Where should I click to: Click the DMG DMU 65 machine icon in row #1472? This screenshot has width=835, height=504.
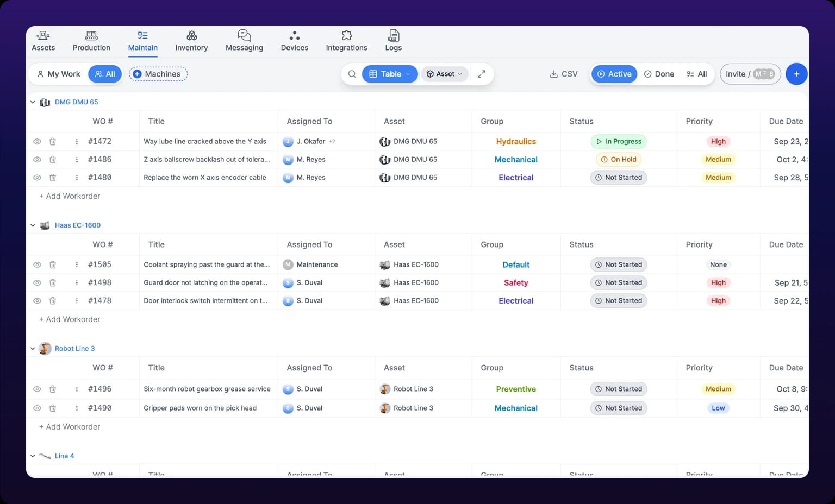385,141
